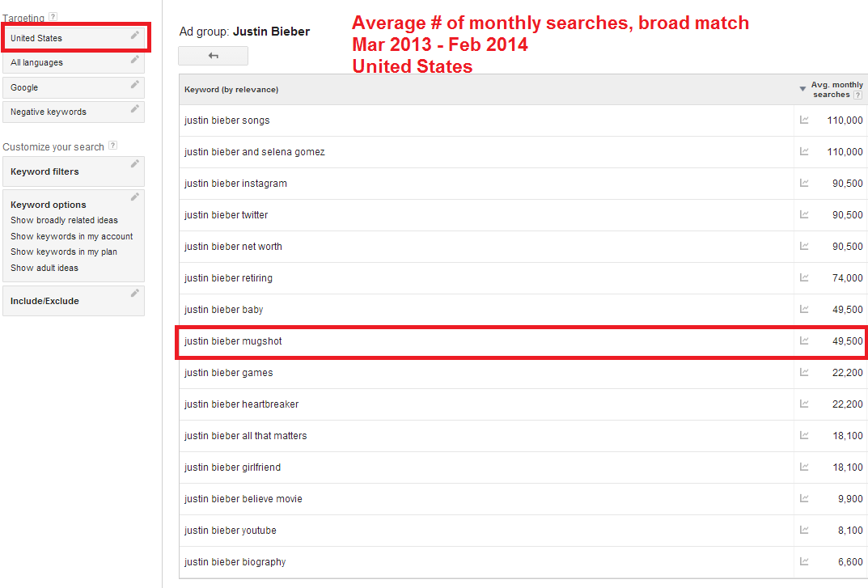Edit Google network setting pencil icon

coord(134,85)
